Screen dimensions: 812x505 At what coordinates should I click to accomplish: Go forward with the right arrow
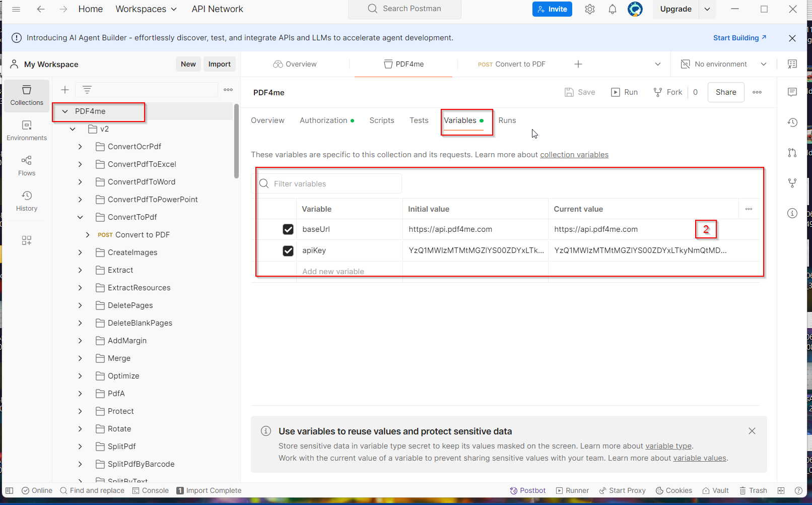coord(63,9)
